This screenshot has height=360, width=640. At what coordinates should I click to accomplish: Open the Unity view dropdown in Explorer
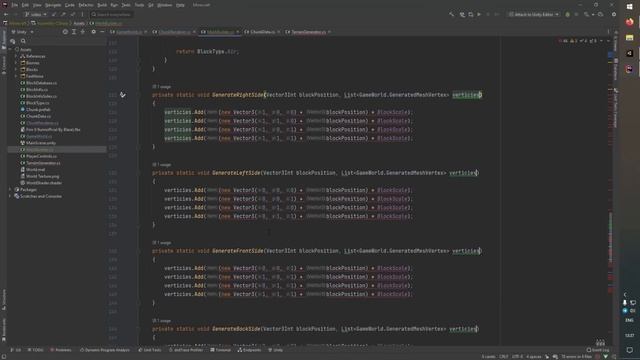point(22,32)
